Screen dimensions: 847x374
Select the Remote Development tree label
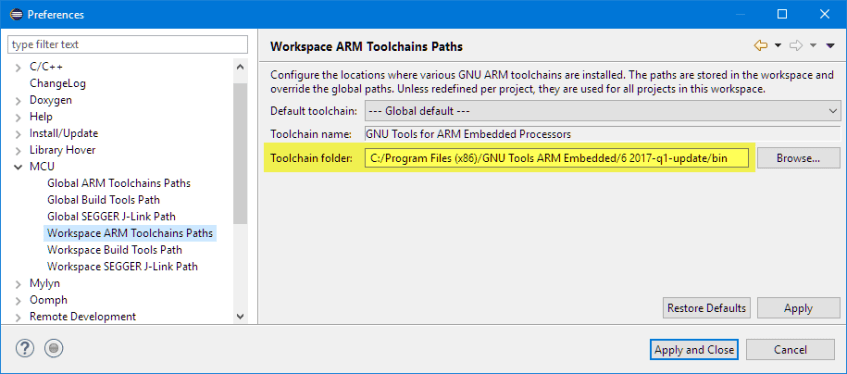(83, 317)
